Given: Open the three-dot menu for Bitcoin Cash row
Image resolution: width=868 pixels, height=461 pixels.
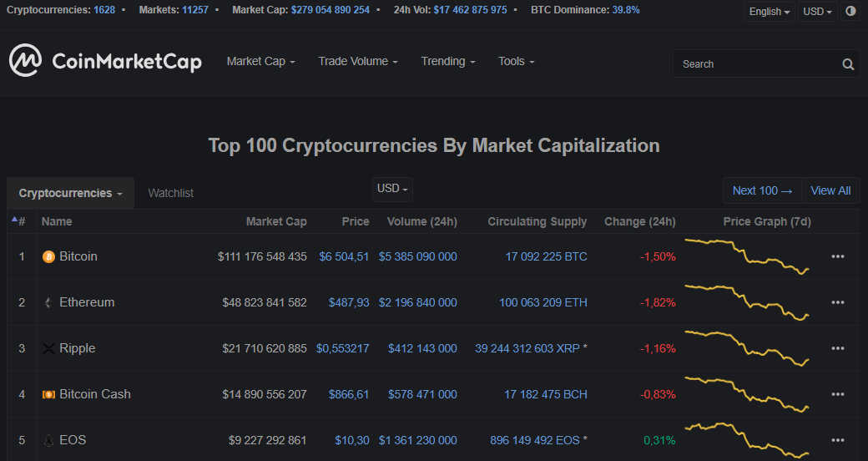Looking at the screenshot, I should tap(838, 394).
